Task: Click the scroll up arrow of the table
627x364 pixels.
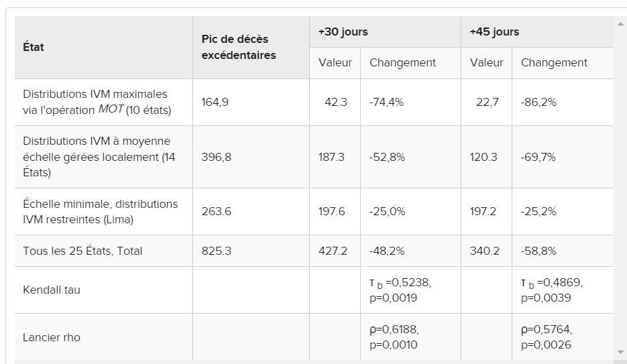Action: [x=620, y=24]
